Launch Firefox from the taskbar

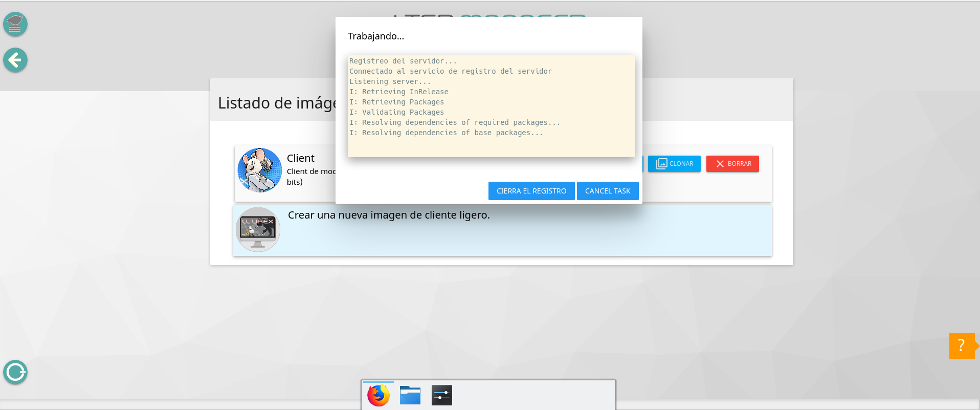point(378,395)
